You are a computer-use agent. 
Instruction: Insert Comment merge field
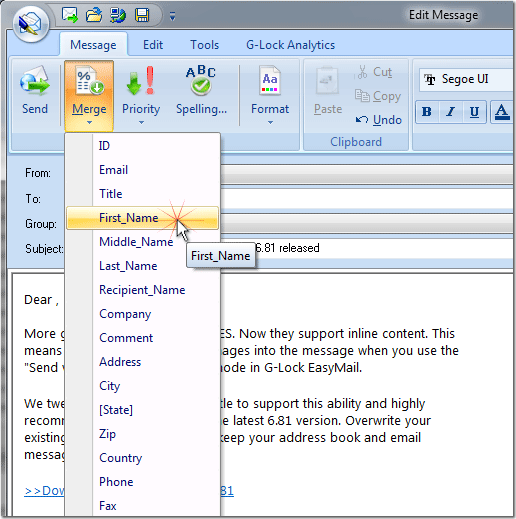pyautogui.click(x=142, y=338)
